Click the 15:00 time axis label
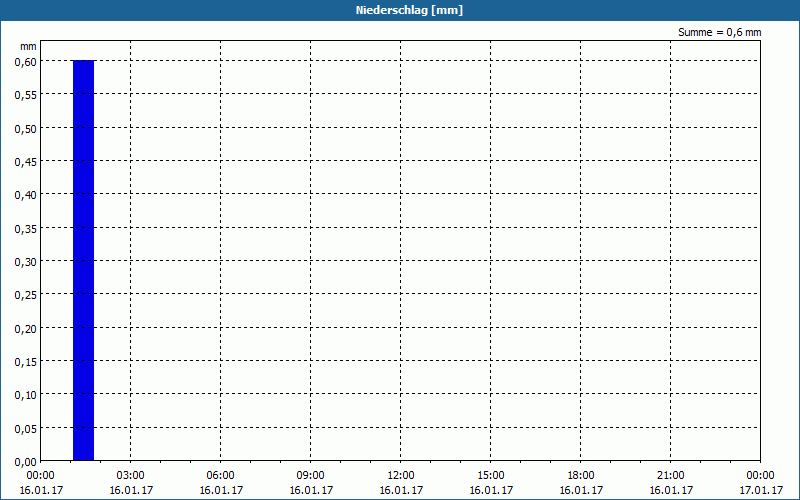Viewport: 800px width, 500px height. (x=491, y=476)
